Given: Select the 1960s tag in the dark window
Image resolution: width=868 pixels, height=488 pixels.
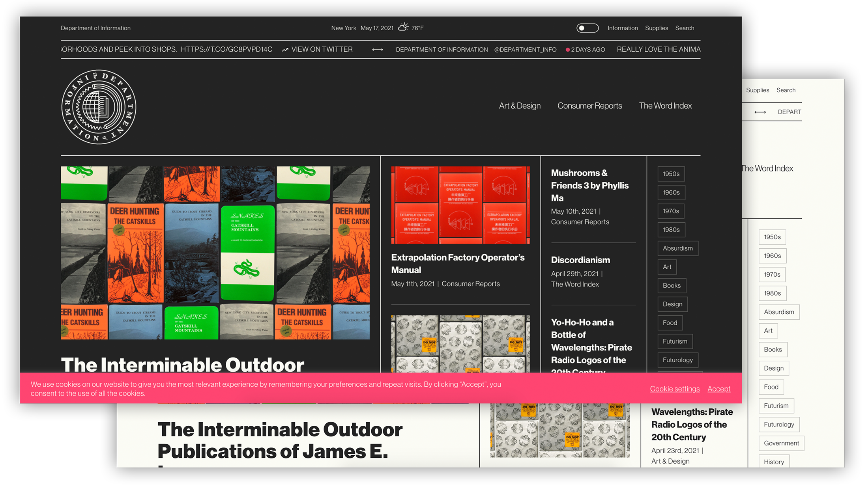Looking at the screenshot, I should 671,192.
